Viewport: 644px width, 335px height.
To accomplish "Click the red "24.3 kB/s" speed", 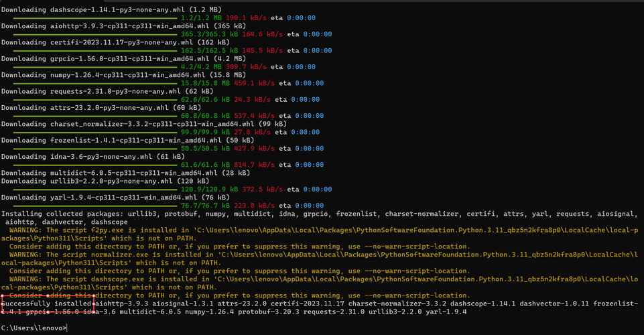I will pos(252,99).
